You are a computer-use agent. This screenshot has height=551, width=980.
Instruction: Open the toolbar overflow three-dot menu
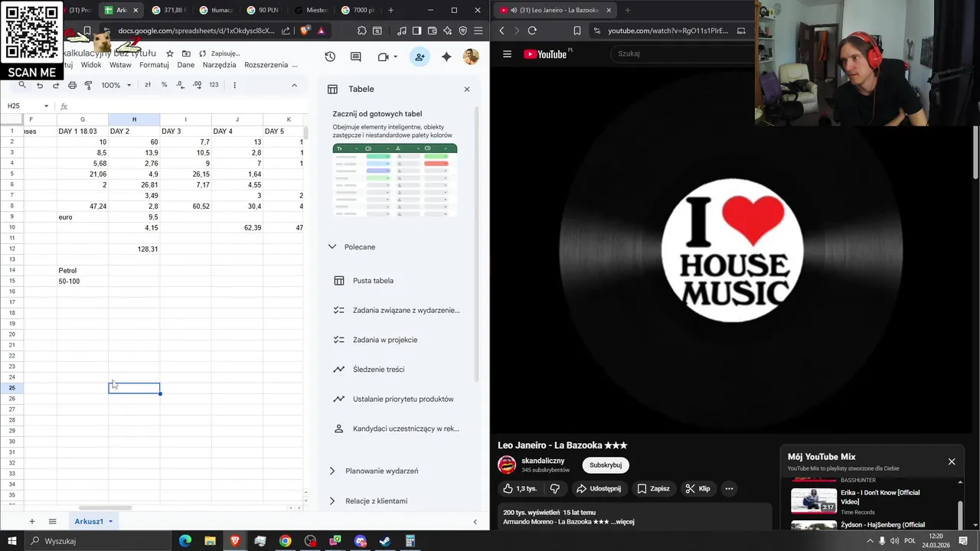[234, 85]
